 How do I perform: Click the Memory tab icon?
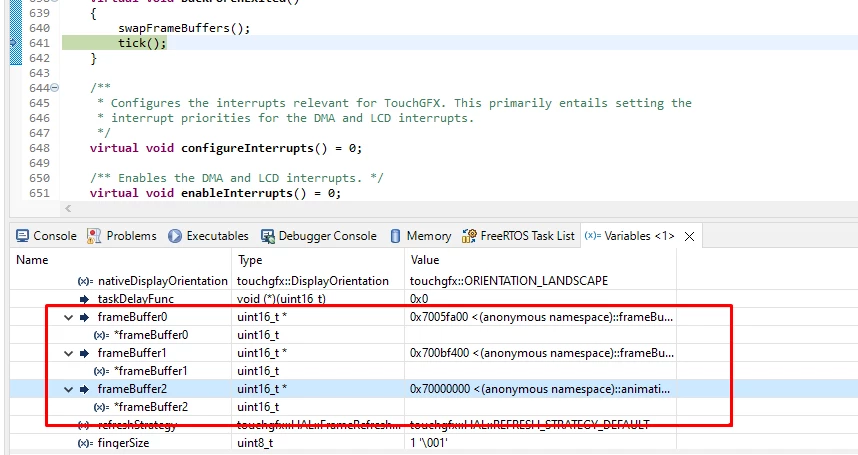tap(395, 236)
